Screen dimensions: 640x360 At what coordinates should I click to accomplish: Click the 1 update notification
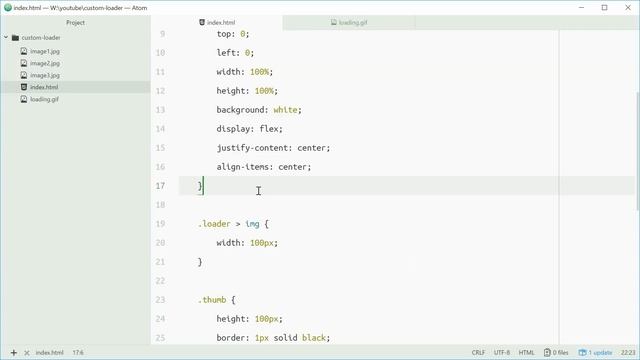[x=596, y=353]
